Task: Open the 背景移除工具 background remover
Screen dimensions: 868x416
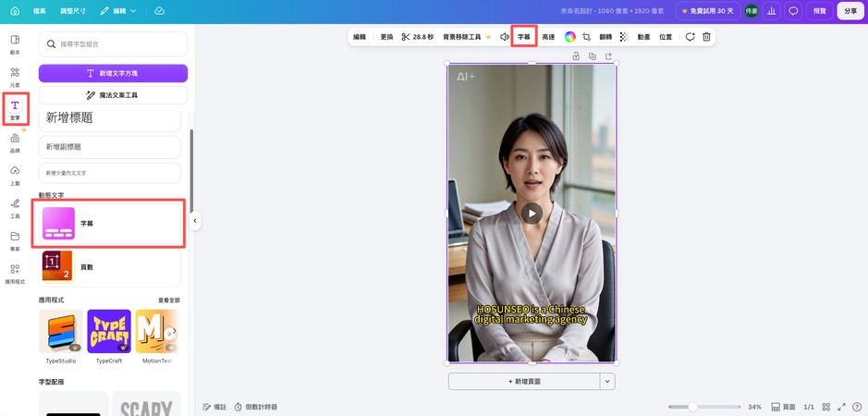Action: (467, 37)
